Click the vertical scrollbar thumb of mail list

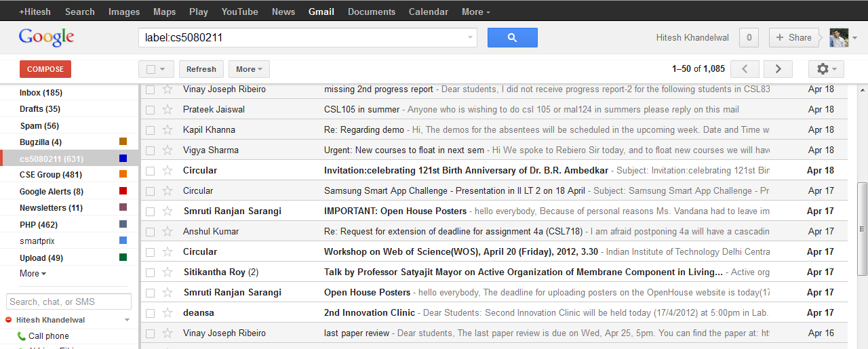point(862,228)
